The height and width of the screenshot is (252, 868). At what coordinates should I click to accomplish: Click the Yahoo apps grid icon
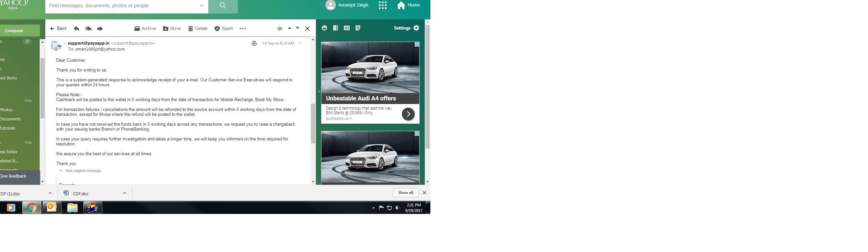click(x=382, y=5)
